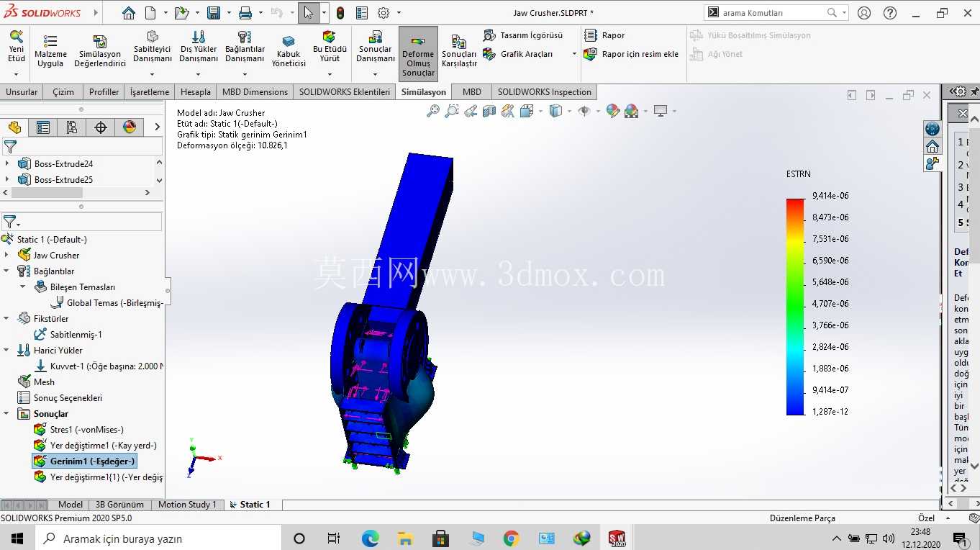Open Malzeme Uygula (apply material) tool
Viewport: 980px width, 550px height.
tap(50, 50)
